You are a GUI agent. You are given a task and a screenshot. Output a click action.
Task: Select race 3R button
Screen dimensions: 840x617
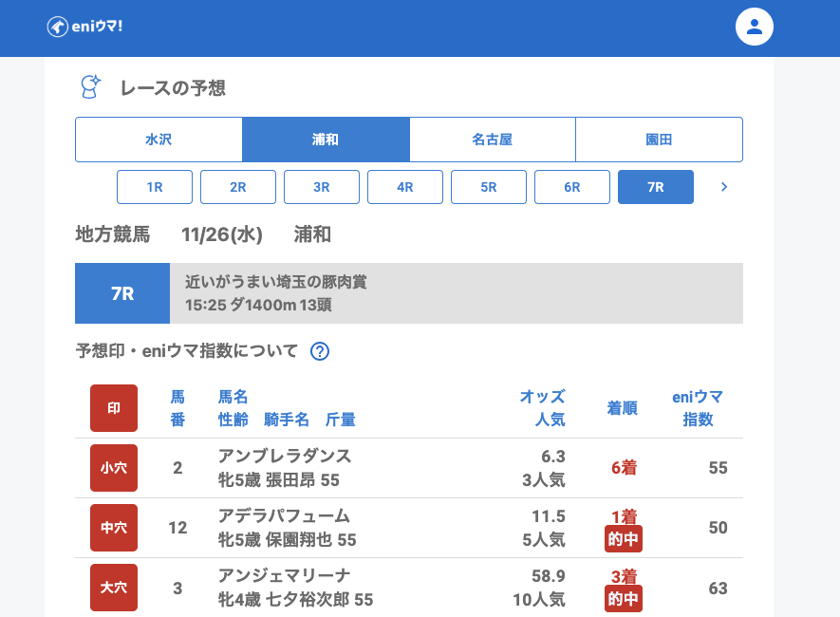pyautogui.click(x=322, y=187)
